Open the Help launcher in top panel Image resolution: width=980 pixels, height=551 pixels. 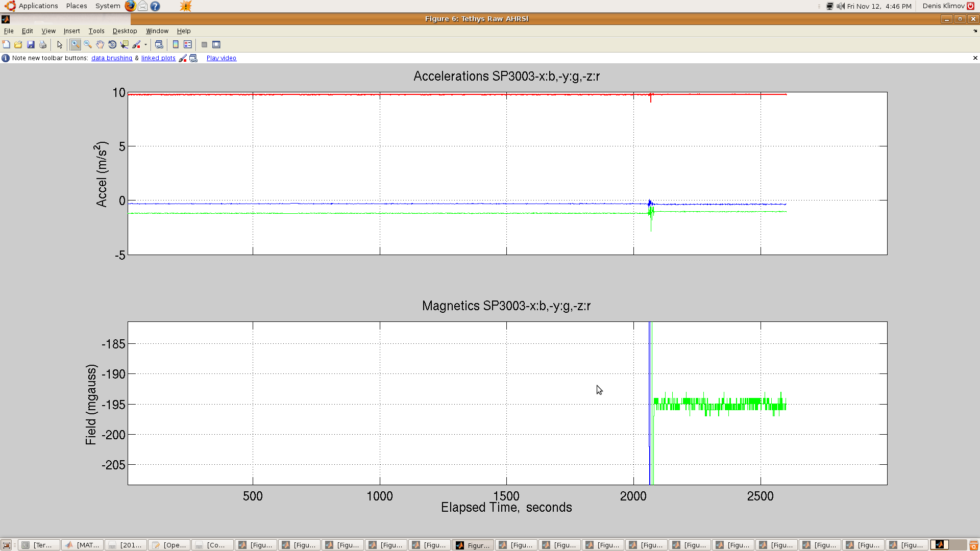155,6
